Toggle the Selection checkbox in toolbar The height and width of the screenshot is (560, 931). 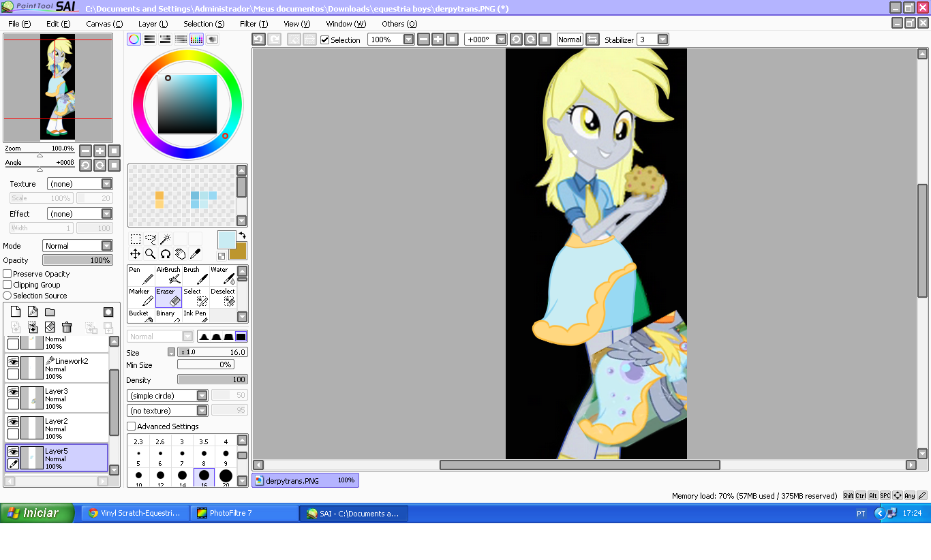pos(325,40)
